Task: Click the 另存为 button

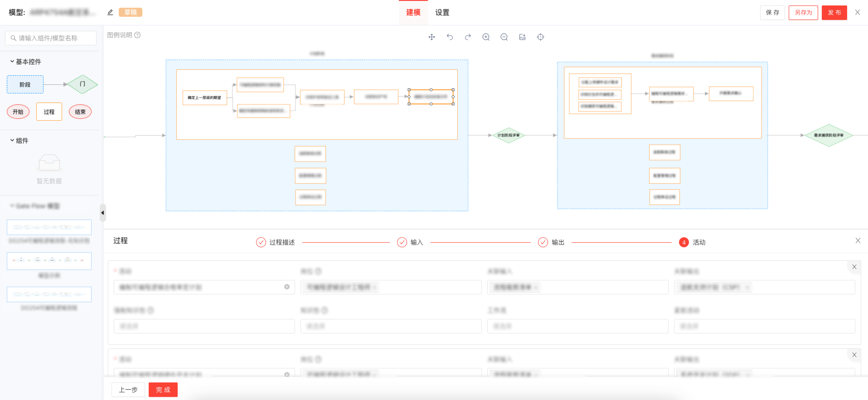Action: [803, 12]
